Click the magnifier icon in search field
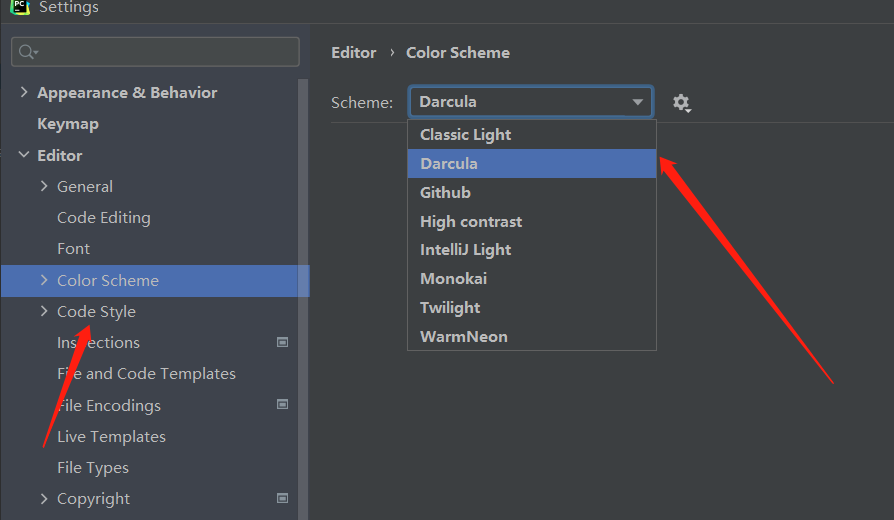The image size is (894, 520). coord(28,52)
